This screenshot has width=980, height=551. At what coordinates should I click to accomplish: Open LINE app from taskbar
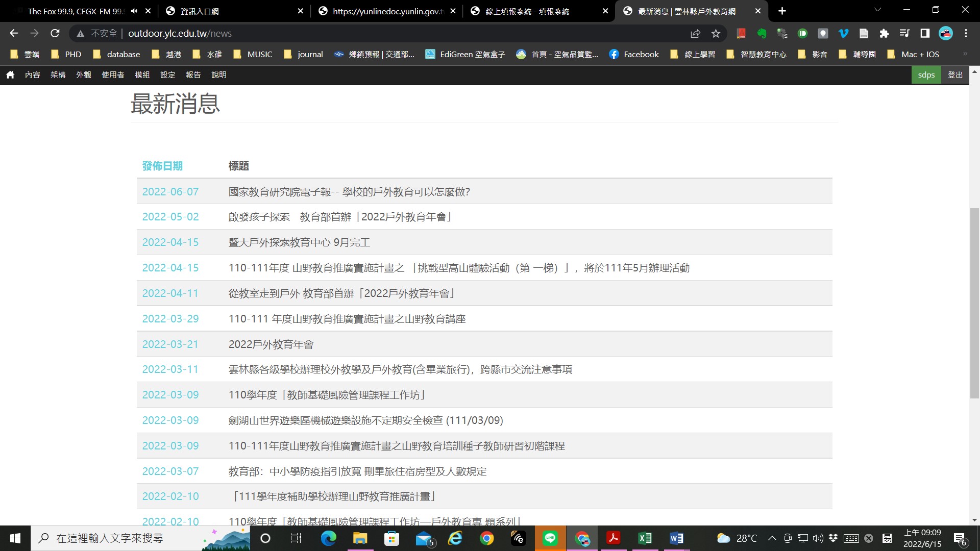550,538
